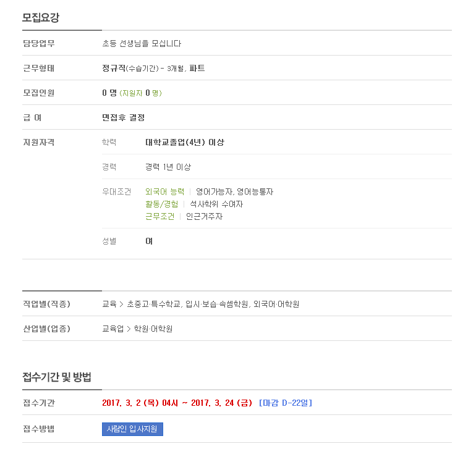The height and width of the screenshot is (449, 476).
Task: Click the 사람인 입사지원 apply button
Action: click(132, 429)
